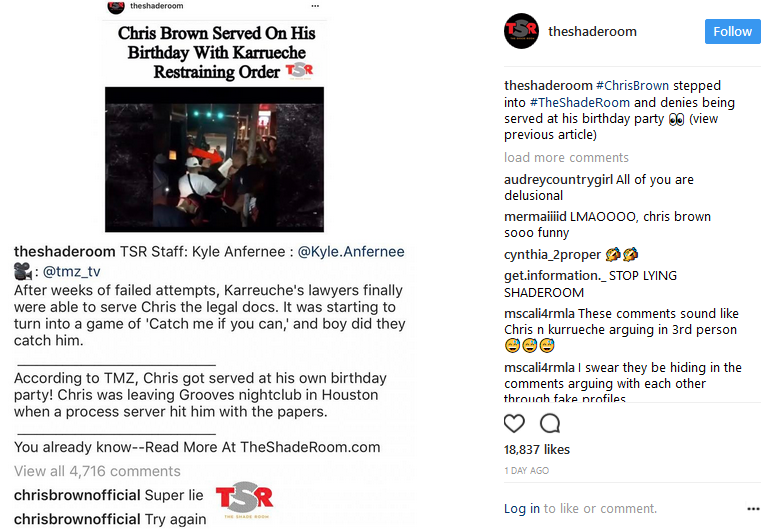View the 18,837 likes count
Viewport: 765px width, 529px height.
pos(537,449)
